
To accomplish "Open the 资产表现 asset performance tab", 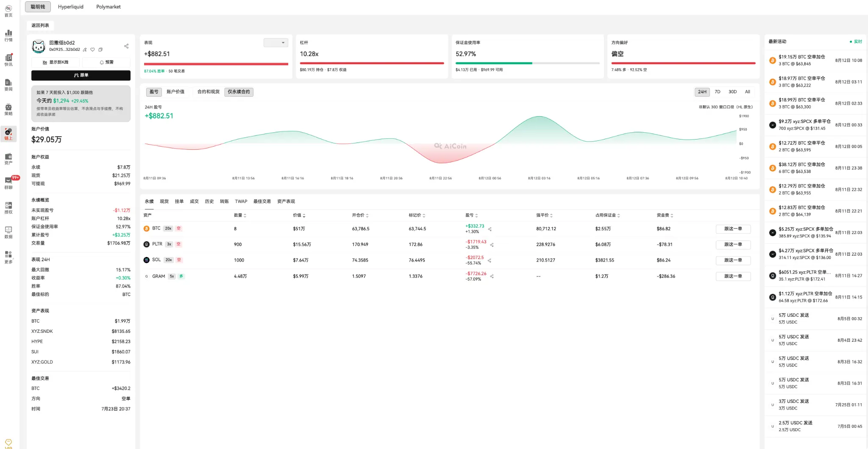I will (x=286, y=201).
